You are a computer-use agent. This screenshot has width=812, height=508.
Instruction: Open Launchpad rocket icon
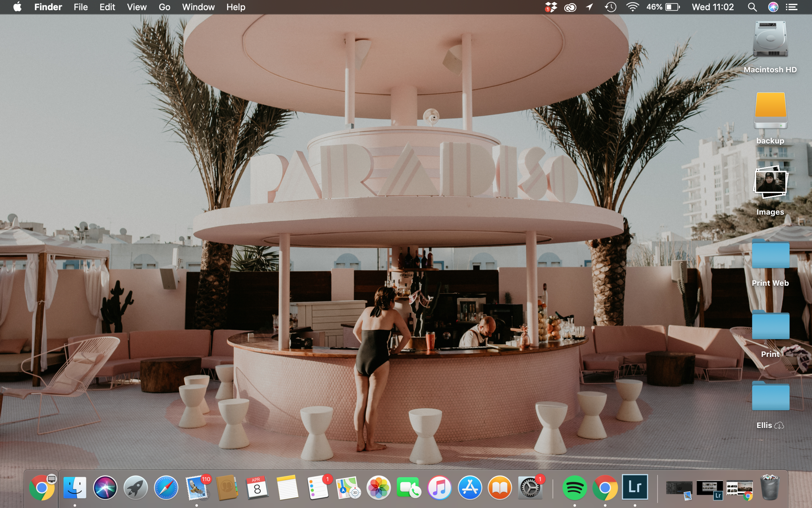pyautogui.click(x=136, y=488)
